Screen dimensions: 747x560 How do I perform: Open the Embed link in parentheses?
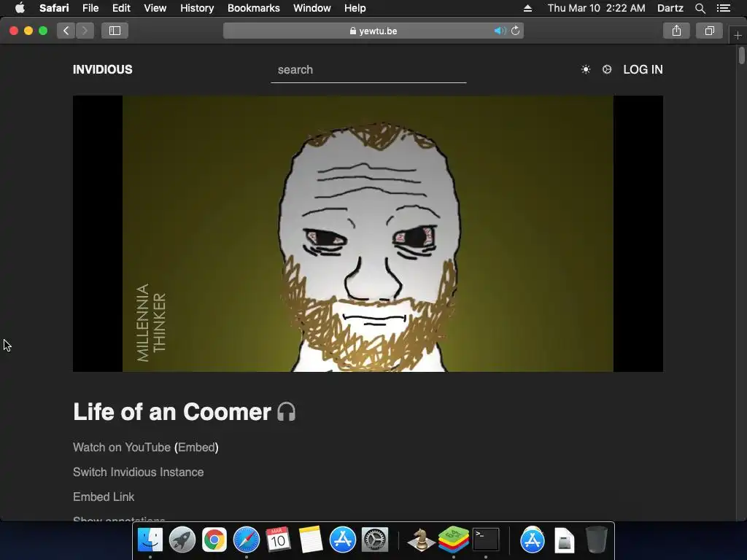pos(196,448)
